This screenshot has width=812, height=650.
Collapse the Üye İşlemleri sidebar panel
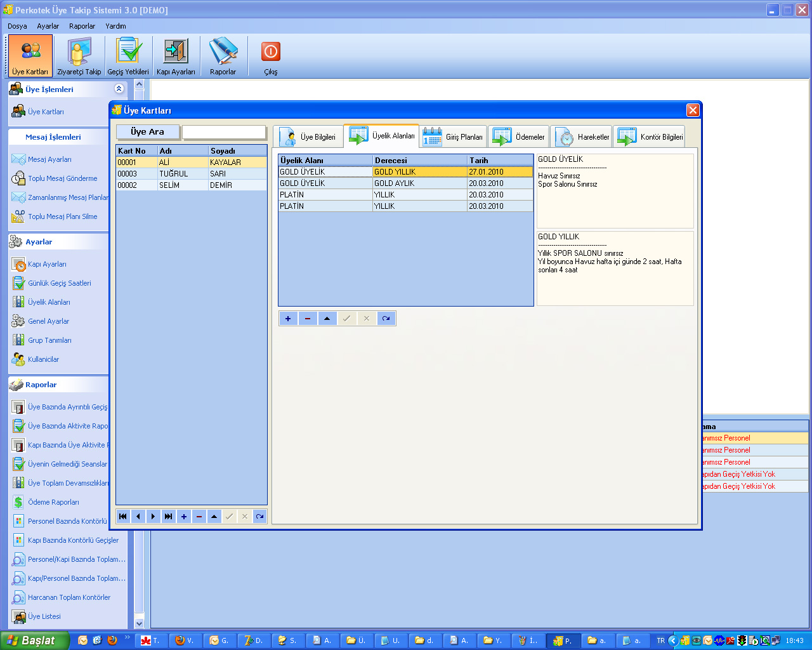(x=119, y=89)
